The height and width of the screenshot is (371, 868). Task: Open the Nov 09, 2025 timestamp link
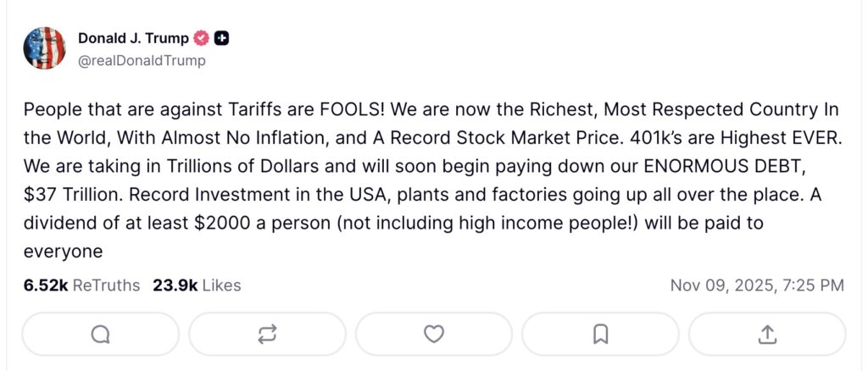click(757, 285)
